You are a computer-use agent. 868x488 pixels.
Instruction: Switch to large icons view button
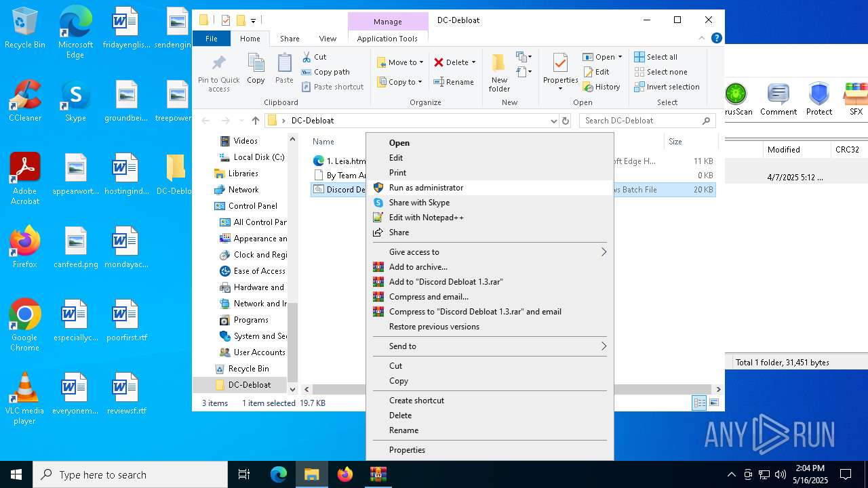(x=713, y=403)
